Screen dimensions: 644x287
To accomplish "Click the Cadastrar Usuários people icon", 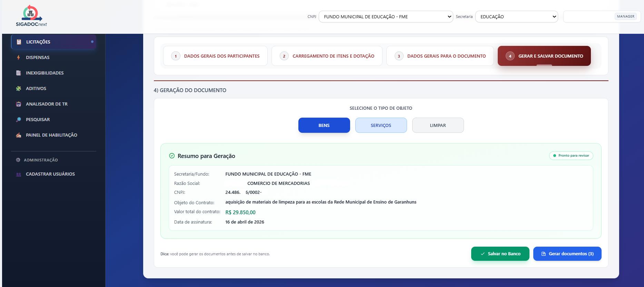I will tap(19, 174).
